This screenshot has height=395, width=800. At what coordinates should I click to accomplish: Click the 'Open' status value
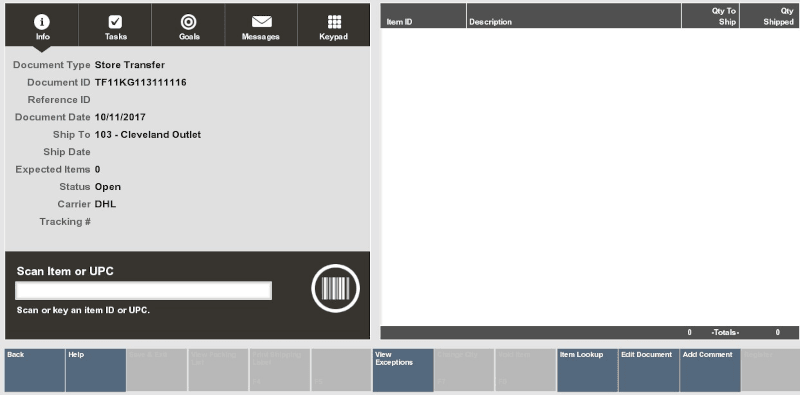108,187
